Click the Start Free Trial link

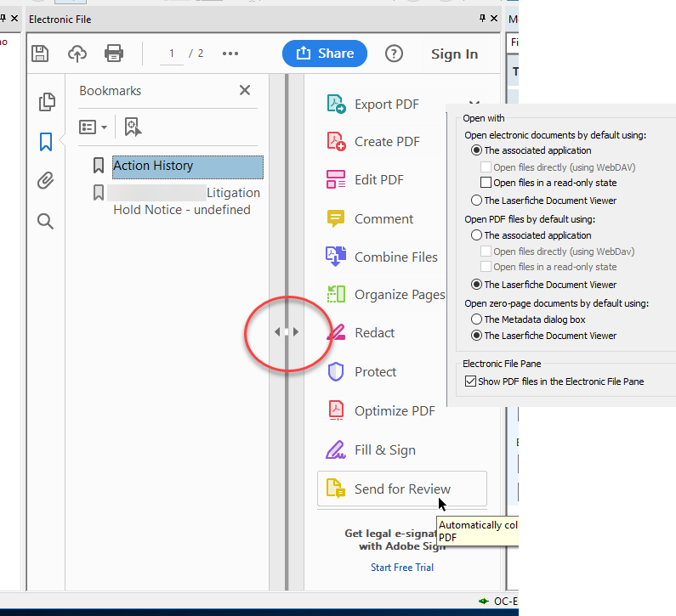[x=402, y=568]
